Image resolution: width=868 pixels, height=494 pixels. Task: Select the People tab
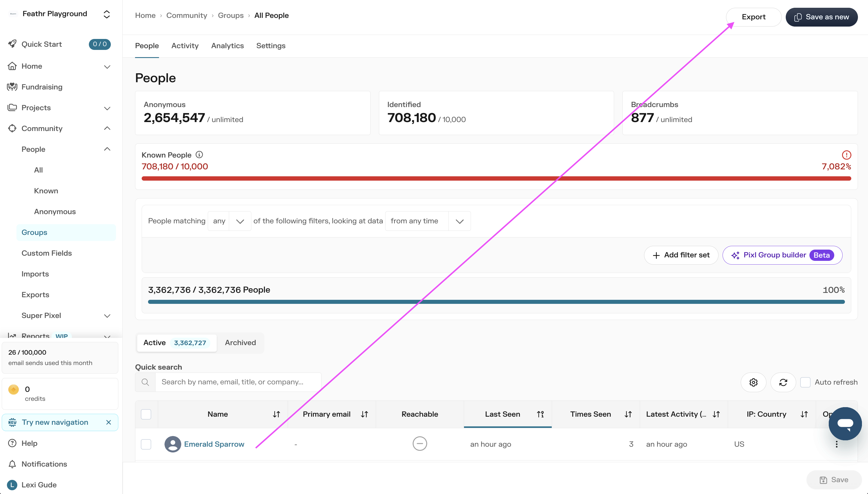147,46
